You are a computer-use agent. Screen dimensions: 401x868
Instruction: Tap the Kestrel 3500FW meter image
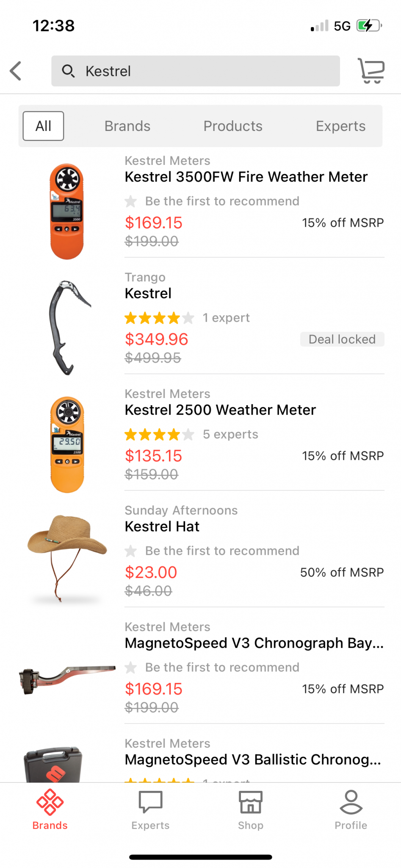pyautogui.click(x=67, y=211)
